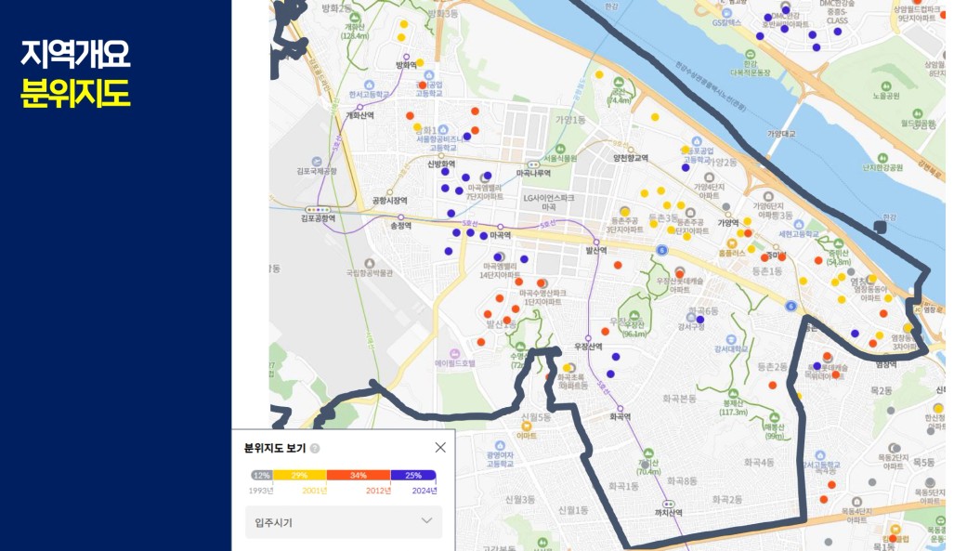Click the 우장산역 station label
The width and height of the screenshot is (980, 551).
point(588,347)
